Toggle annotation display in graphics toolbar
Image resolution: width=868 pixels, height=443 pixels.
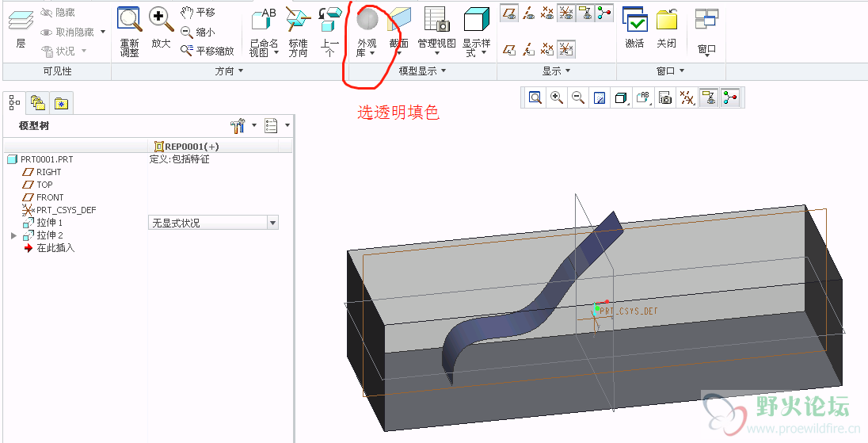[x=709, y=98]
